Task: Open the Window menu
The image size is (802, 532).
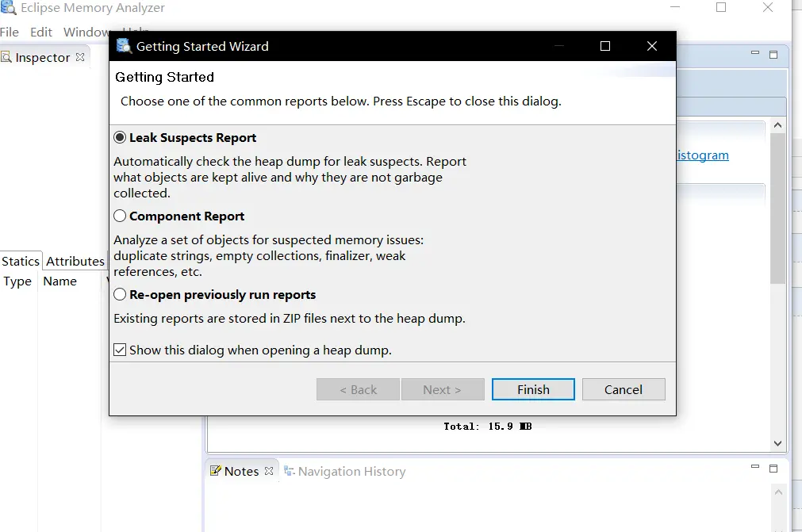Action: pos(86,33)
